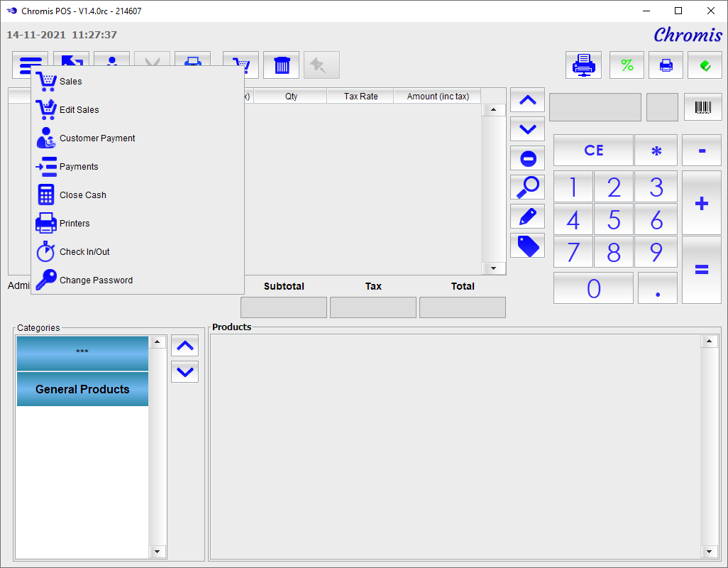Click the blue tag attributes button
Image resolution: width=728 pixels, height=568 pixels.
(x=528, y=246)
